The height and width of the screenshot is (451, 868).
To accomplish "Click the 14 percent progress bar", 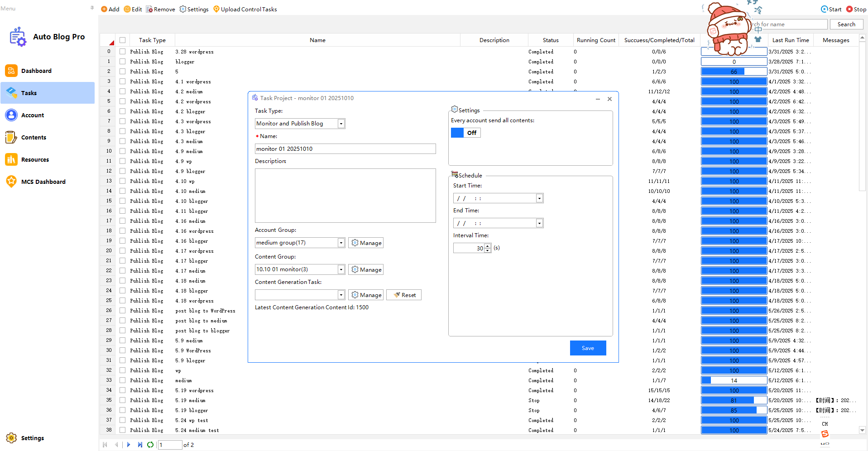I will (734, 380).
